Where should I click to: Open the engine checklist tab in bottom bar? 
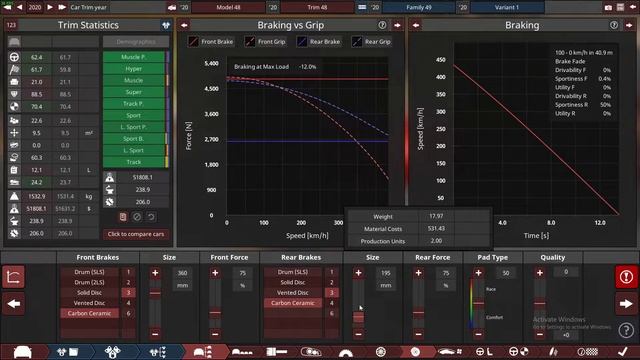158,352
